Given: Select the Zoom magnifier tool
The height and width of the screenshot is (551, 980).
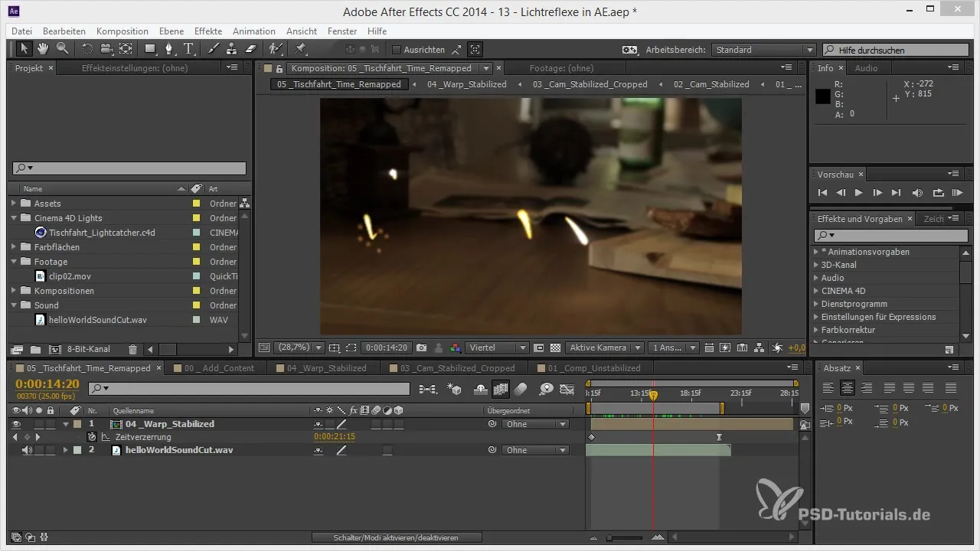Looking at the screenshot, I should click(x=62, y=49).
